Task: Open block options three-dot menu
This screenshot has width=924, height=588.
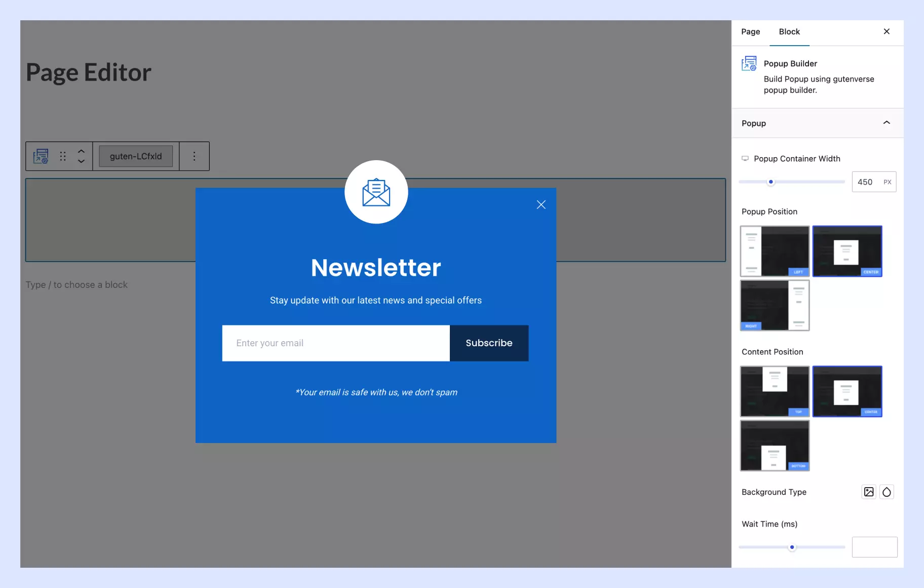Action: pos(194,156)
